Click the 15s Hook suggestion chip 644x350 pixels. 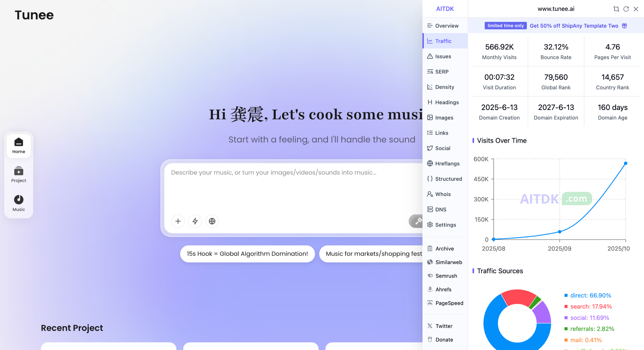tap(247, 254)
